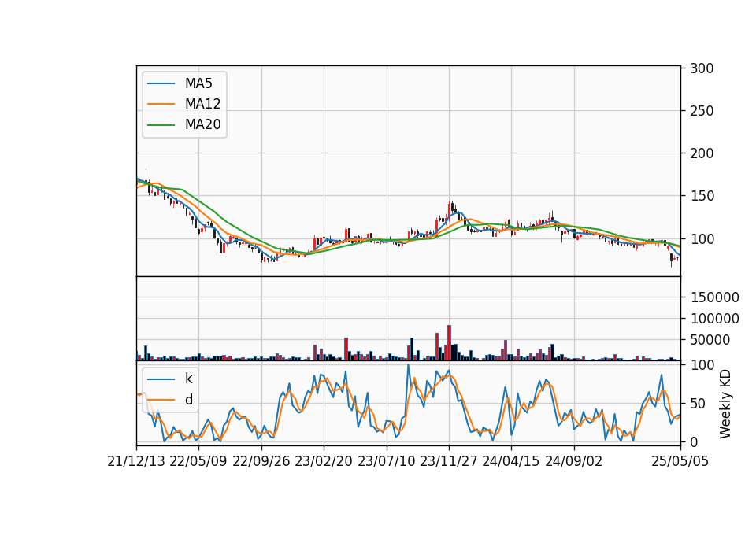Click the 24/09/02 date label

[x=574, y=461]
